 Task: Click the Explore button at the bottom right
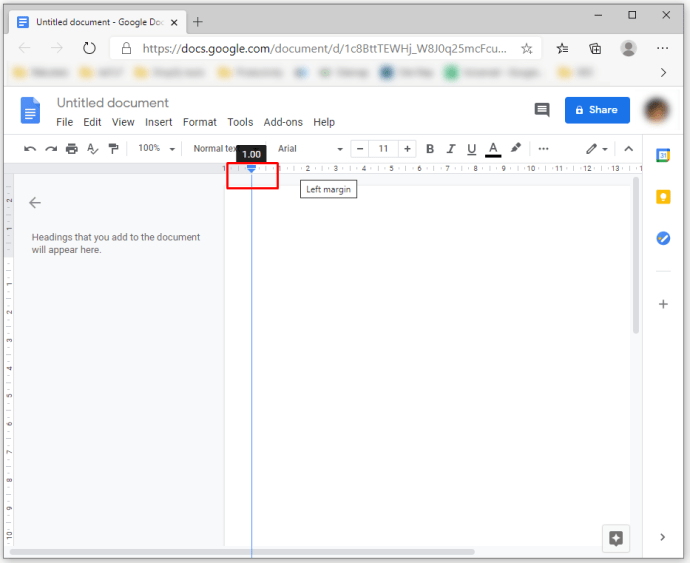click(616, 538)
